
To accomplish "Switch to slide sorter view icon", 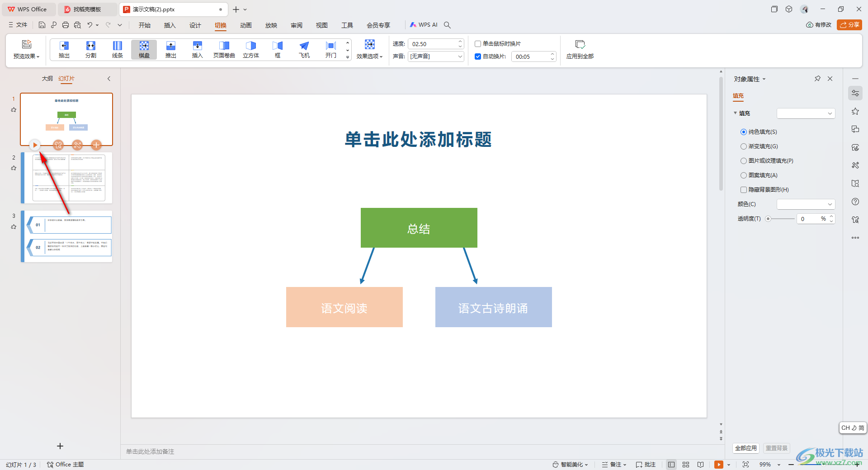I will click(x=686, y=465).
